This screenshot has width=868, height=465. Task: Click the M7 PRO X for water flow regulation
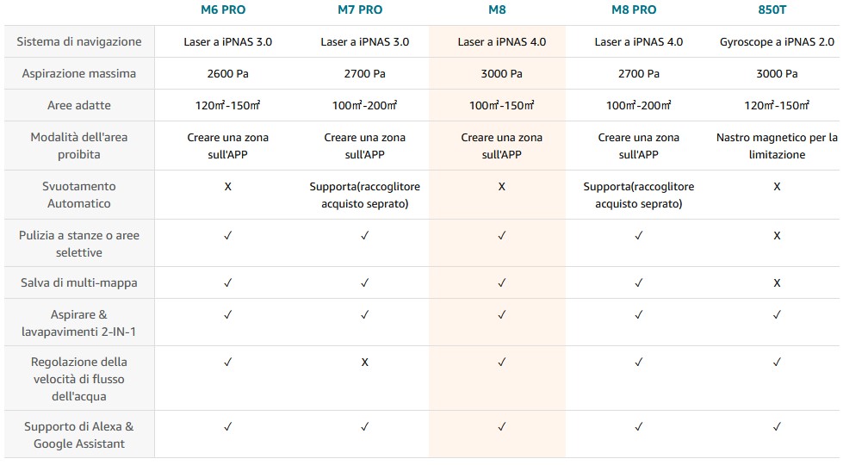[x=364, y=363]
